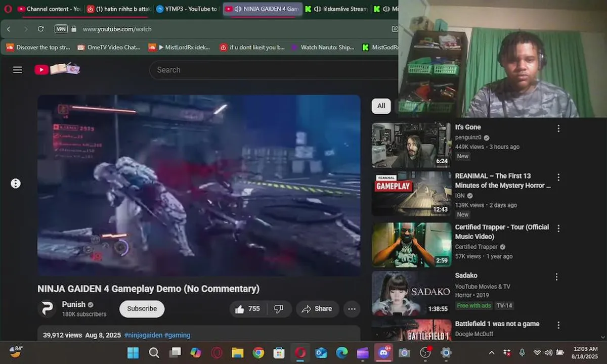Open options menu for REANIMAL video
The width and height of the screenshot is (607, 364).
coord(558,177)
